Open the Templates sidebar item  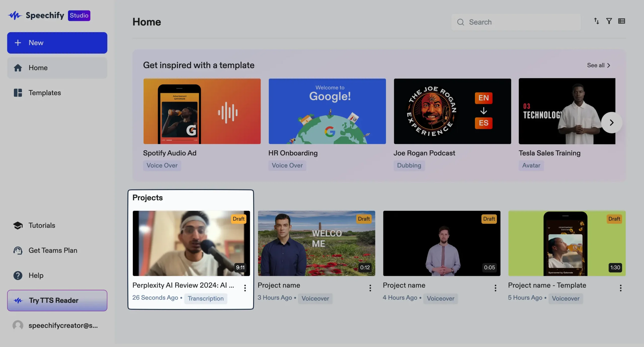coord(57,93)
